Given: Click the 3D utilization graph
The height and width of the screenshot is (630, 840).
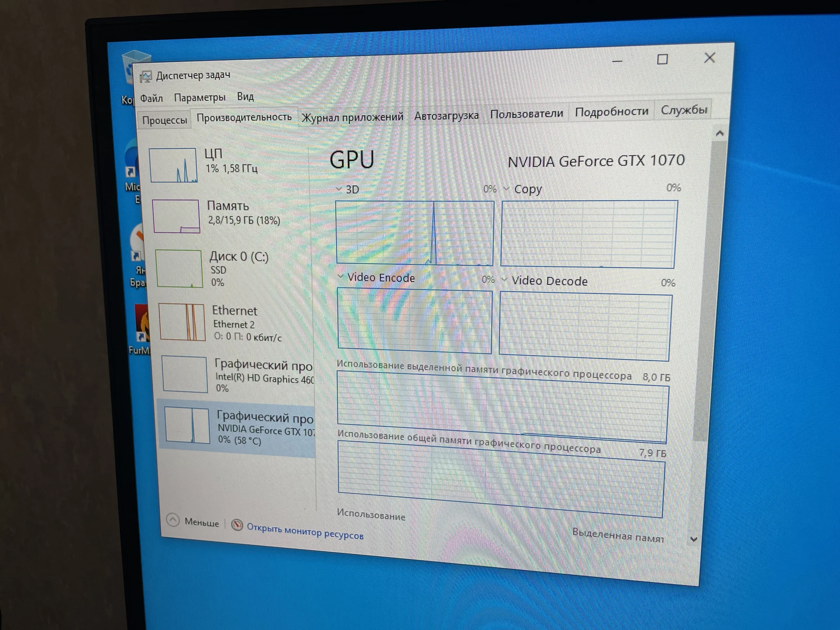Looking at the screenshot, I should pyautogui.click(x=415, y=233).
